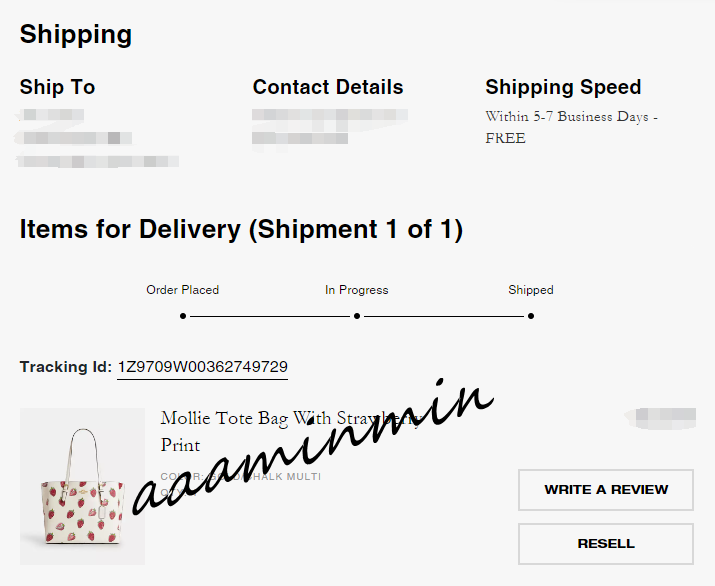
Task: Select the In Progress step dot
Action: click(357, 316)
